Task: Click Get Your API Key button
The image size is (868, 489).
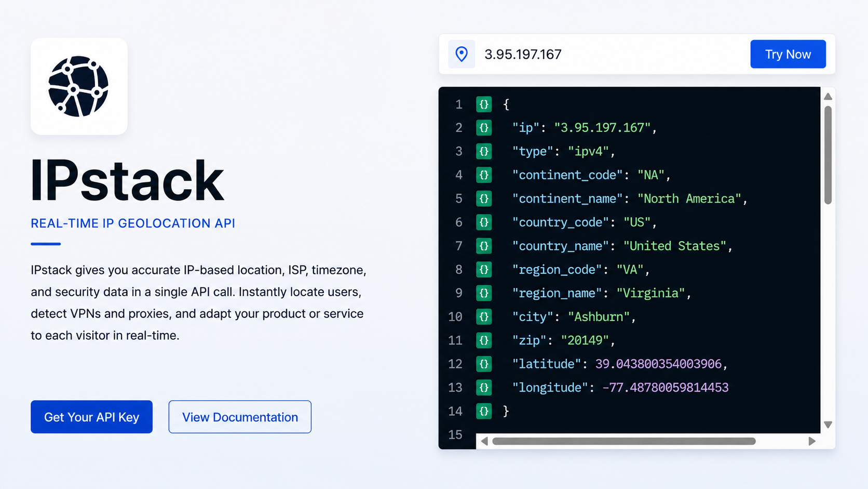Action: click(x=91, y=417)
